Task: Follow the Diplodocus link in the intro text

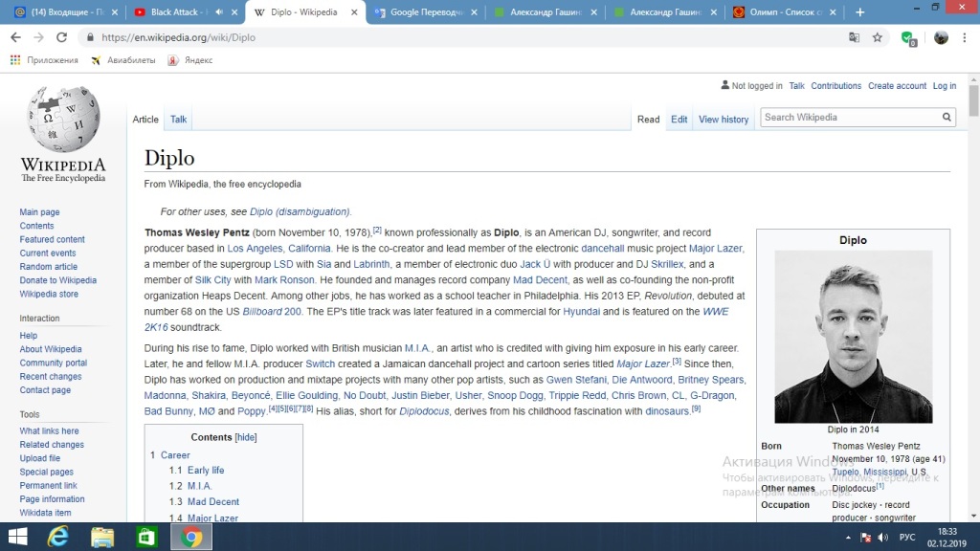Action: [424, 411]
